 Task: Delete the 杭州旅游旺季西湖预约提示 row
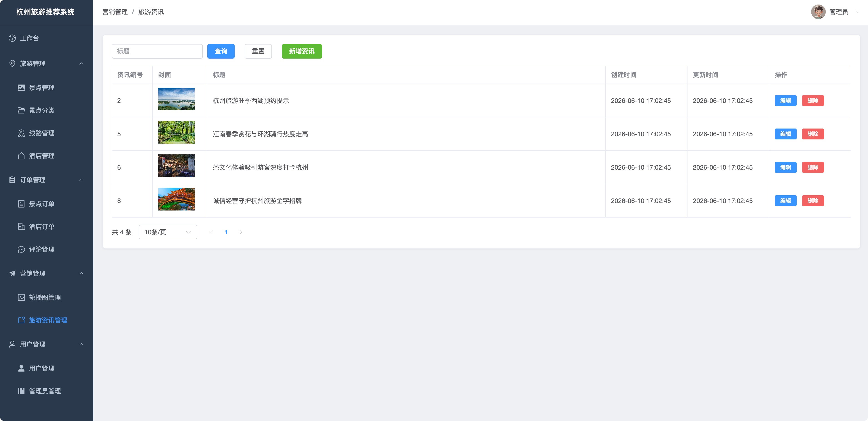click(x=813, y=101)
